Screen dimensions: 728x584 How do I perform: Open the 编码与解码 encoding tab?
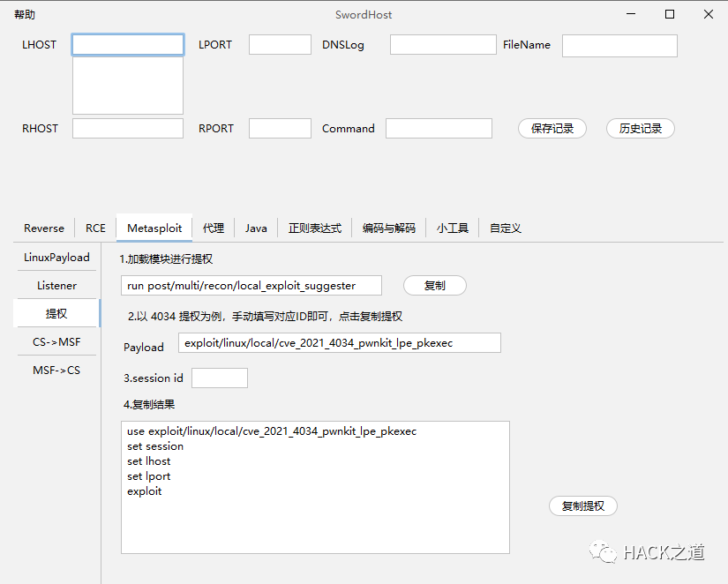(x=388, y=228)
